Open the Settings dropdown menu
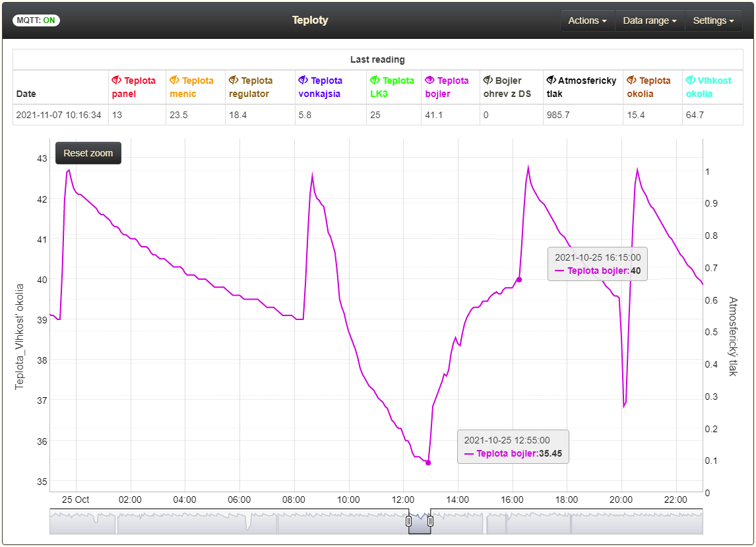The width and height of the screenshot is (756, 547). tap(713, 20)
